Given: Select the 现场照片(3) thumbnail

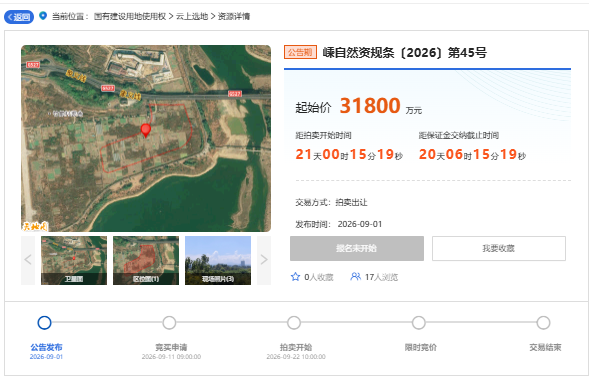Looking at the screenshot, I should [x=218, y=260].
